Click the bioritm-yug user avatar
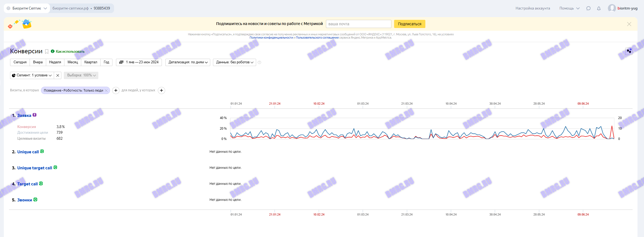This screenshot has width=644, height=237. 612,8
